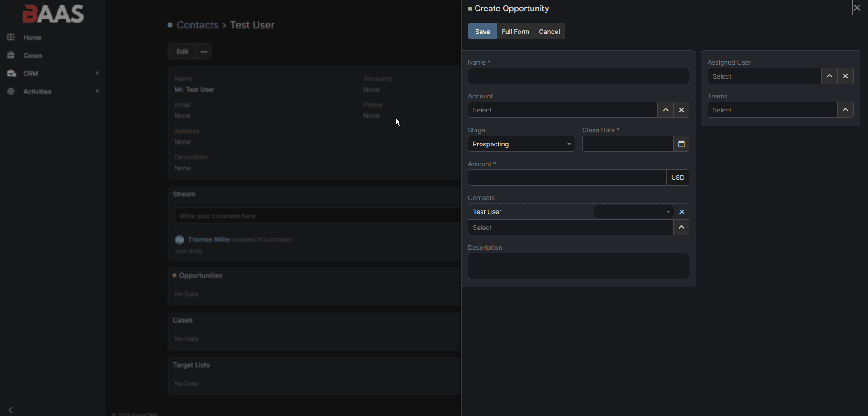
Task: Click the Amount input field
Action: pyautogui.click(x=566, y=177)
